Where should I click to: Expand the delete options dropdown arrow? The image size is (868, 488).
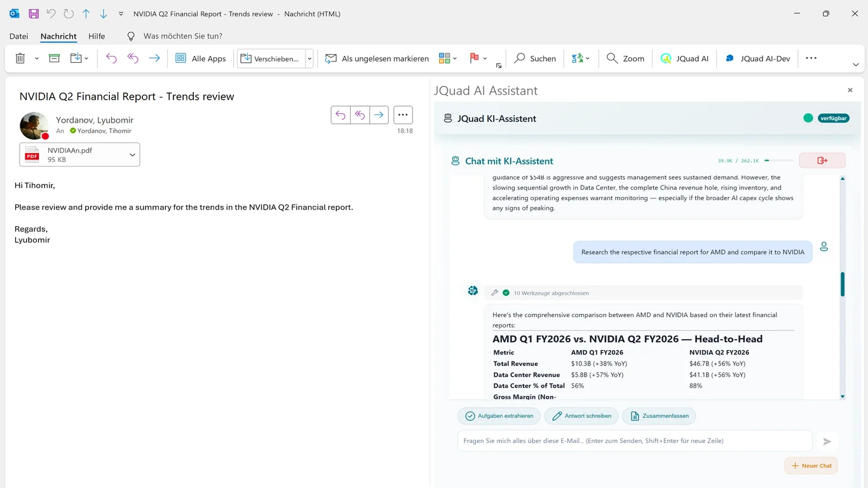click(x=36, y=58)
